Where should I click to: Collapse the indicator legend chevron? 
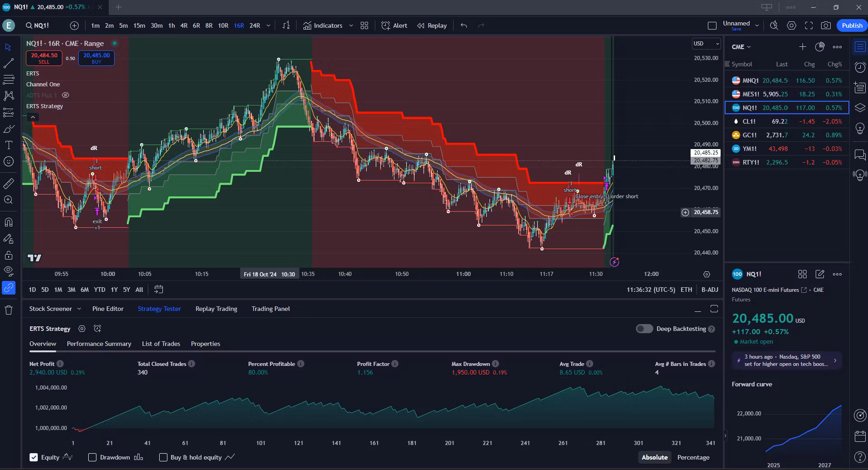[x=33, y=117]
